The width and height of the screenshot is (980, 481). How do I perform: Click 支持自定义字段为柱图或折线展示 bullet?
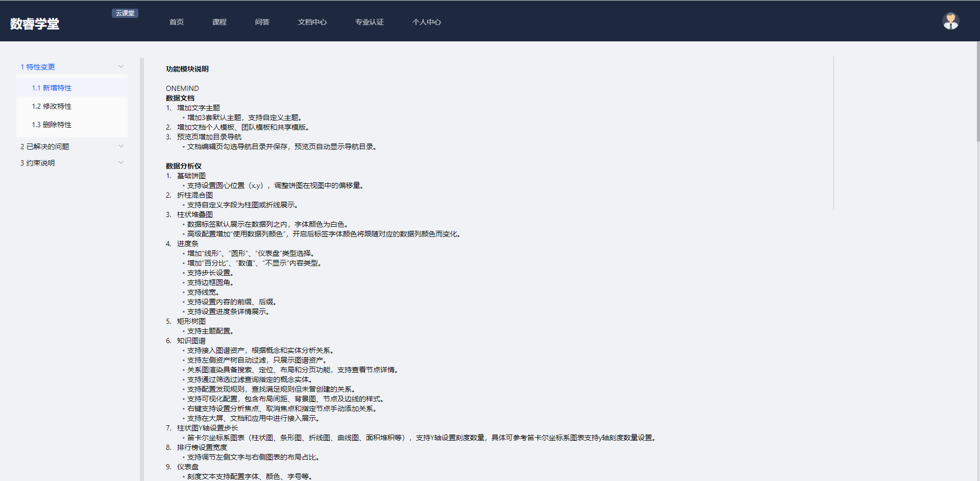pos(242,205)
